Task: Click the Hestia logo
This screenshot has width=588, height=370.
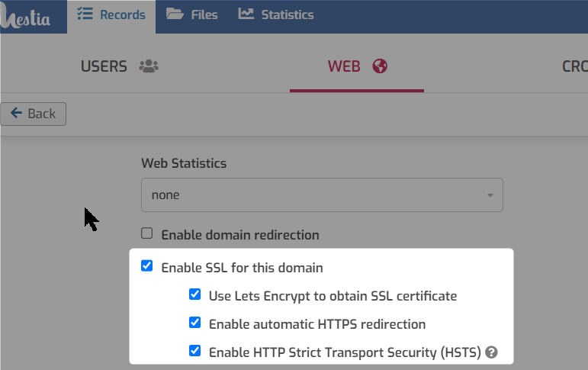Action: [x=24, y=17]
